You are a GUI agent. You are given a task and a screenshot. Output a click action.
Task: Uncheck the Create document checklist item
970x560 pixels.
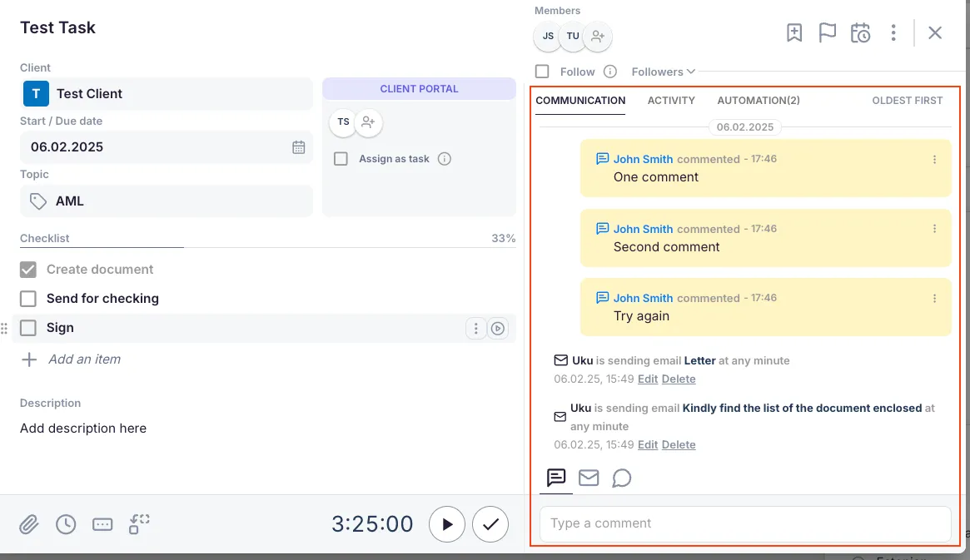click(28, 270)
